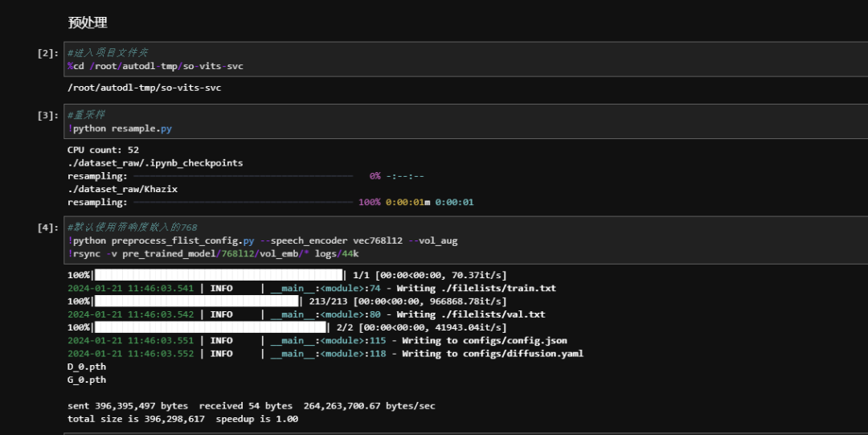Click the Writing to configs/diffusion.yaml log line
The height and width of the screenshot is (435, 868).
tap(325, 353)
